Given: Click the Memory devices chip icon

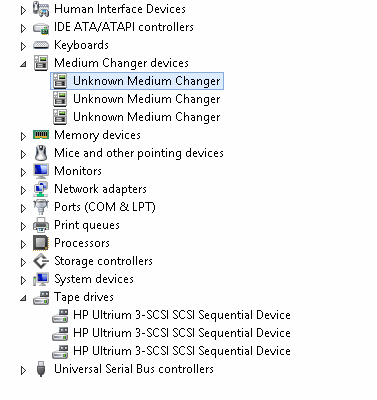Looking at the screenshot, I should [x=41, y=134].
